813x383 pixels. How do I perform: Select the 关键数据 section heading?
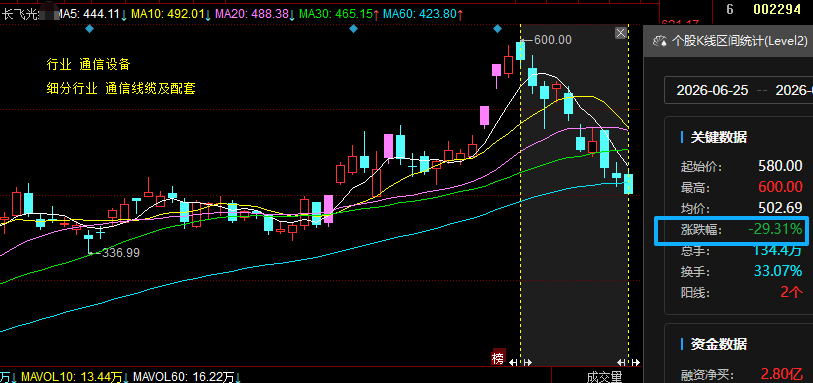click(718, 137)
